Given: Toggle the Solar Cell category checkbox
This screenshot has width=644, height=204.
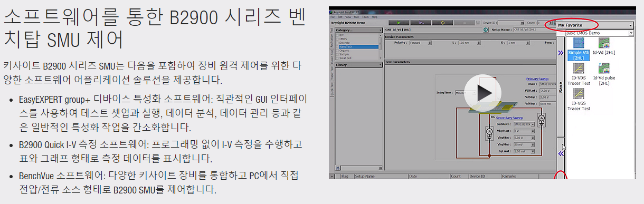Looking at the screenshot, I should (337, 58).
